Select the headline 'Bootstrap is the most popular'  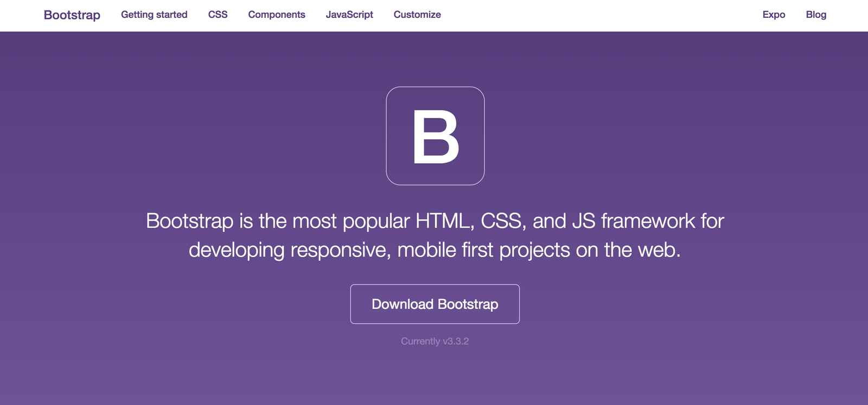pyautogui.click(x=278, y=221)
